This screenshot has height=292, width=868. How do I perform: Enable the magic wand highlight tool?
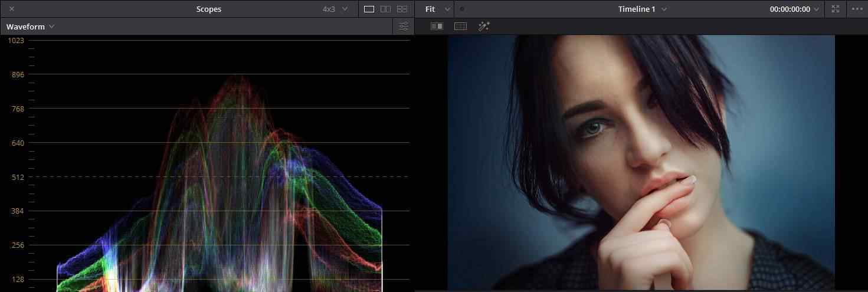pos(484,26)
